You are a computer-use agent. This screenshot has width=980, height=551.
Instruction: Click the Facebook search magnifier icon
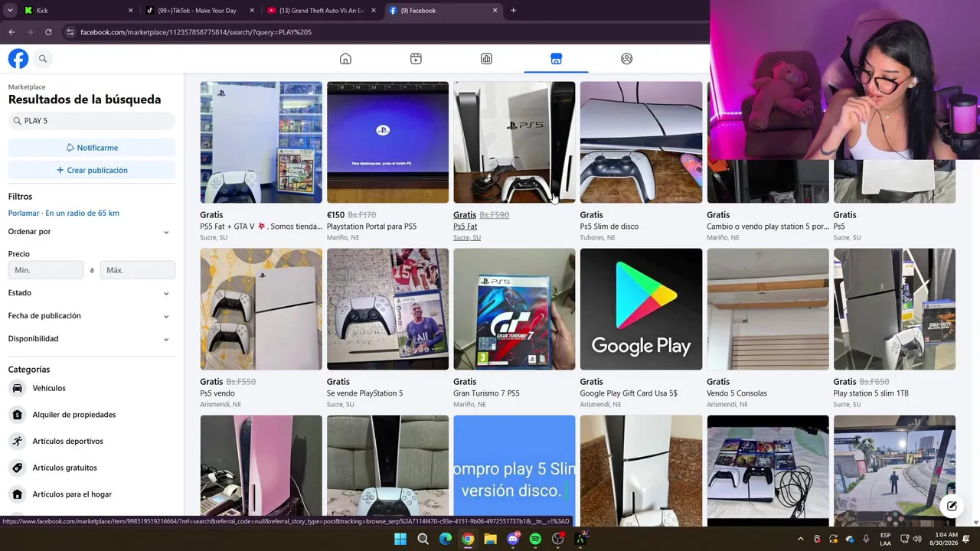[x=43, y=59]
